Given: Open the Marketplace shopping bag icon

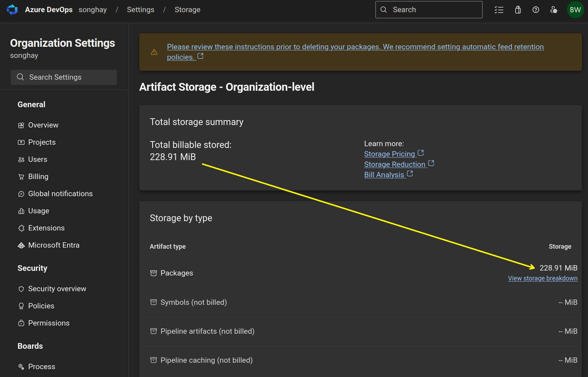Looking at the screenshot, I should (518, 10).
